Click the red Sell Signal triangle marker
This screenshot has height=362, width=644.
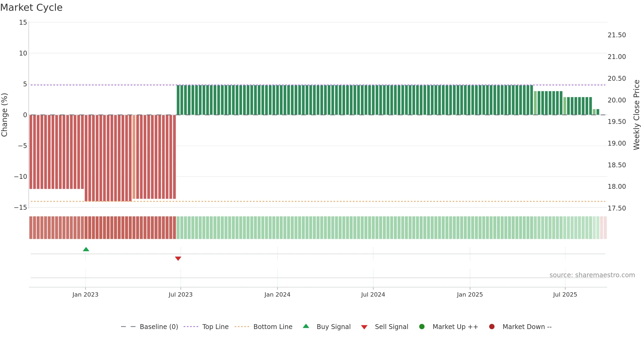[178, 258]
